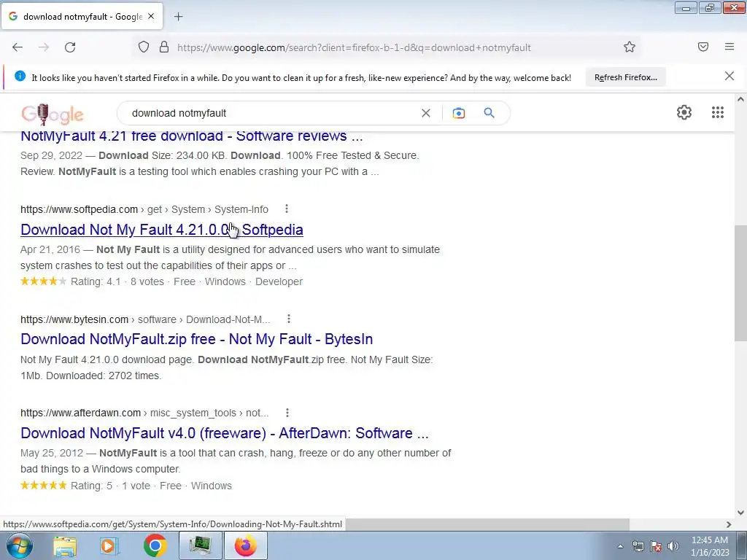Image resolution: width=747 pixels, height=560 pixels.
Task: Click the Google search box text
Action: 179,113
